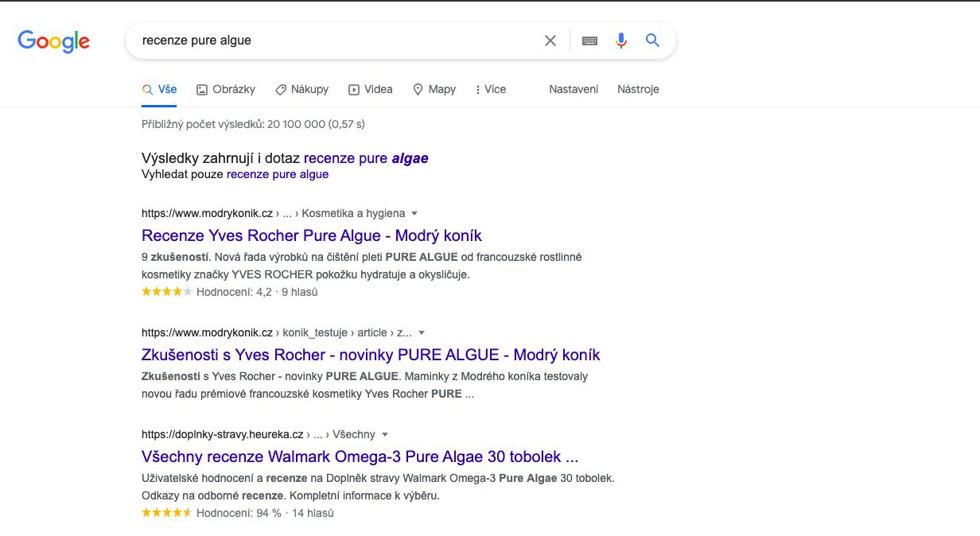980x536 pixels.
Task: Open the Nákupy tab
Action: pos(301,89)
